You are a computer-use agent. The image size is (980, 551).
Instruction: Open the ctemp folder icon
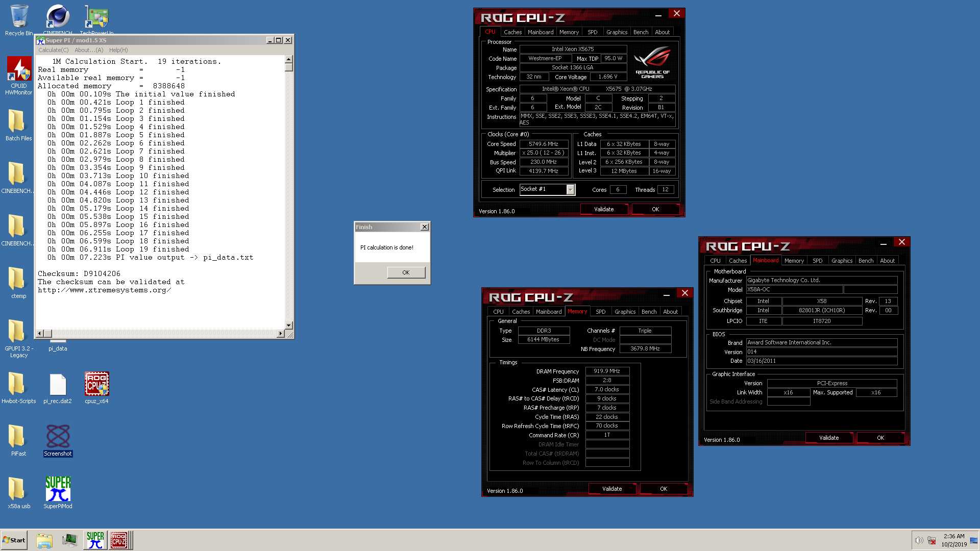19,283
